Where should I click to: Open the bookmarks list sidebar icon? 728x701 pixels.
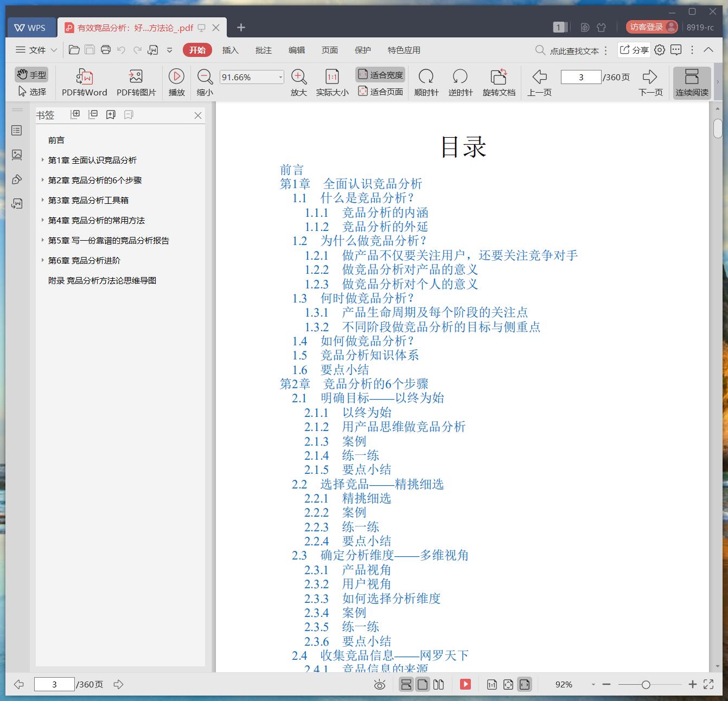click(x=17, y=131)
